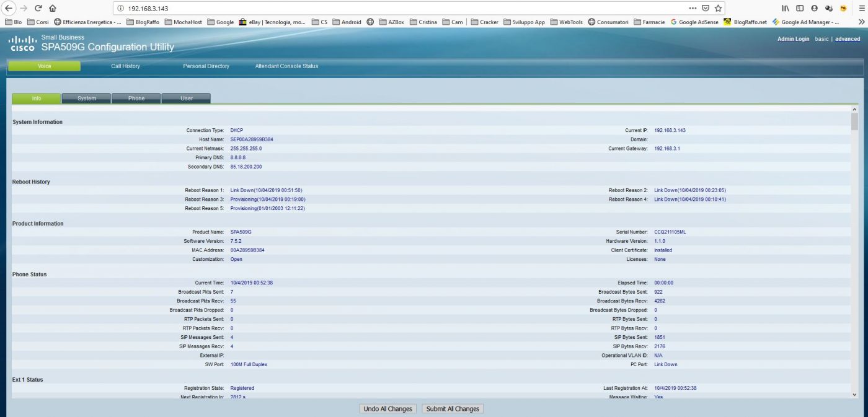Open the CS bookmark folder
The height and width of the screenshot is (417, 868).
[x=319, y=22]
